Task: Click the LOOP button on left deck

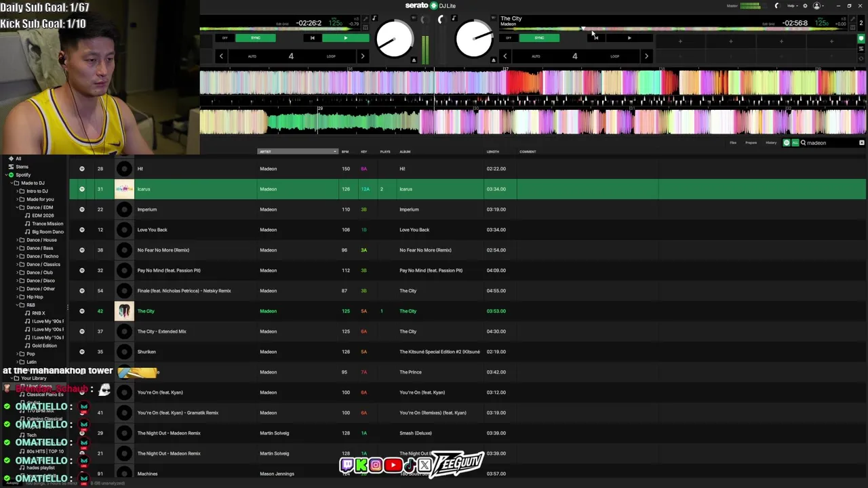Action: click(x=331, y=56)
